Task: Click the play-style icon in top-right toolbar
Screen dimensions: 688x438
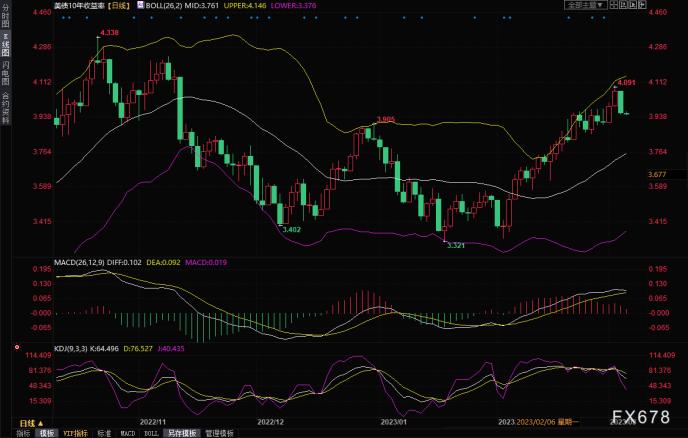Action: pyautogui.click(x=633, y=5)
